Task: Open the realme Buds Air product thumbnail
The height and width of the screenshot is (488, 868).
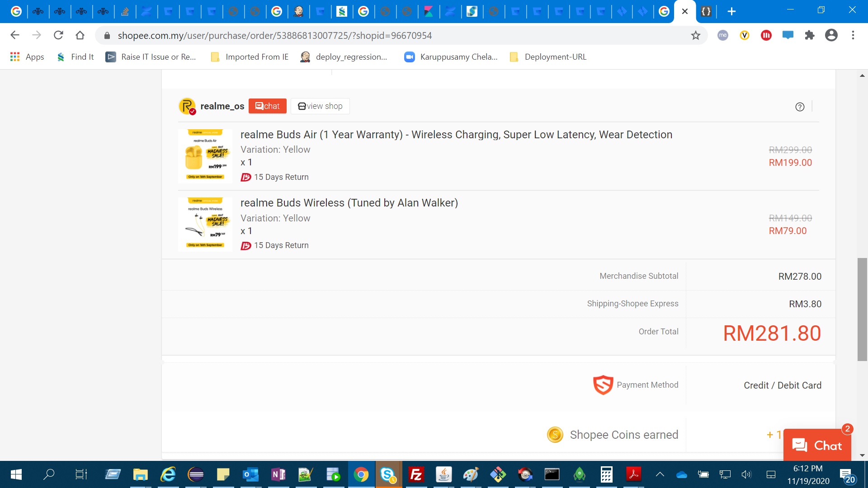Action: pyautogui.click(x=205, y=156)
